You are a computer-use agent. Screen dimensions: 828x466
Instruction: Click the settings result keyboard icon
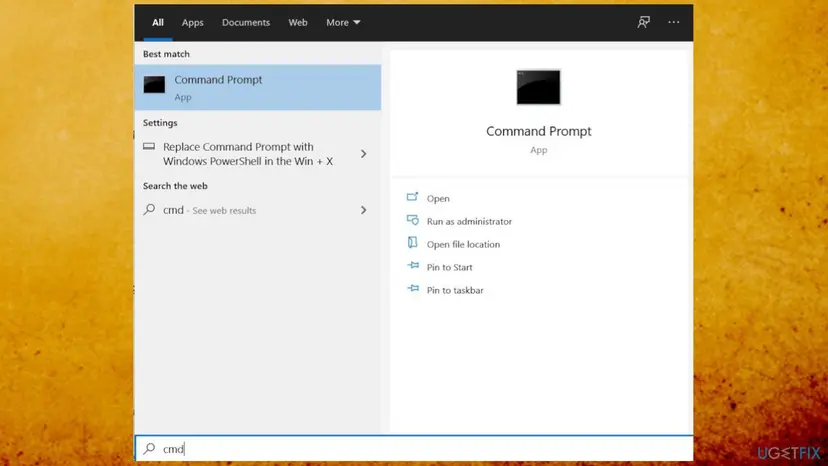(149, 146)
